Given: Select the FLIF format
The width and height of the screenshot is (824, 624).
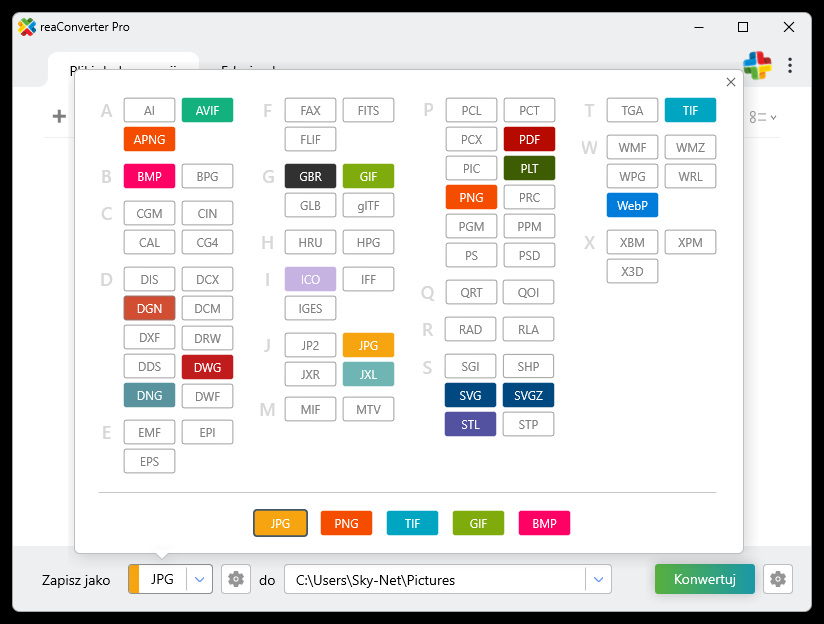Looking at the screenshot, I should pos(310,139).
